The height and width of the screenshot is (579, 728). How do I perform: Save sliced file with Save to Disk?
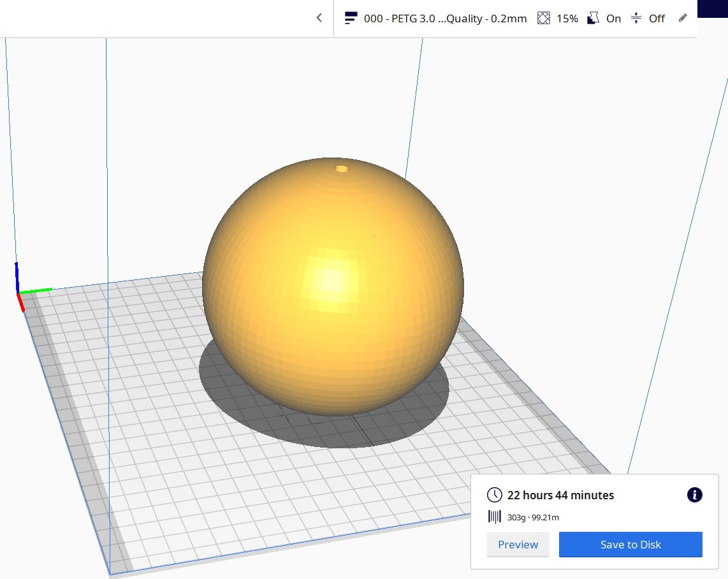point(630,545)
